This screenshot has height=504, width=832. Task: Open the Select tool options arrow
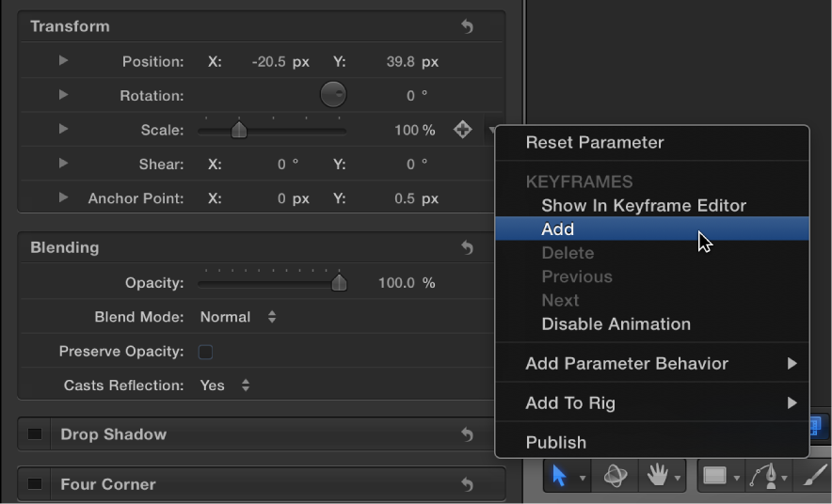click(x=582, y=478)
